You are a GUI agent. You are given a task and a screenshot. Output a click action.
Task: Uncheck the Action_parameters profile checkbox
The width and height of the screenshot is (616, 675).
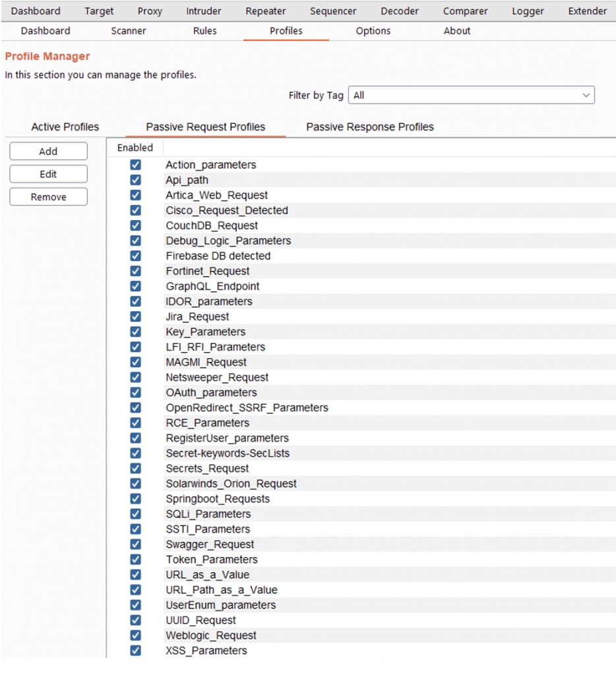coord(135,165)
